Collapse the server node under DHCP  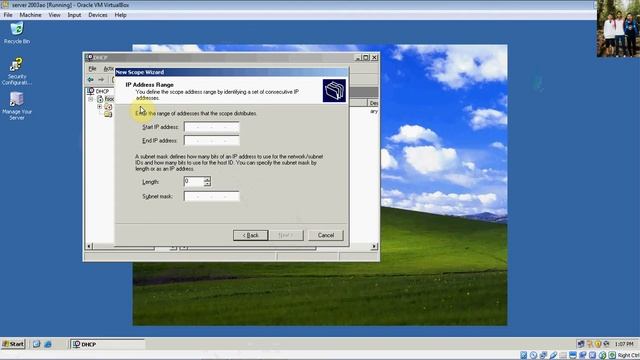(x=91, y=99)
